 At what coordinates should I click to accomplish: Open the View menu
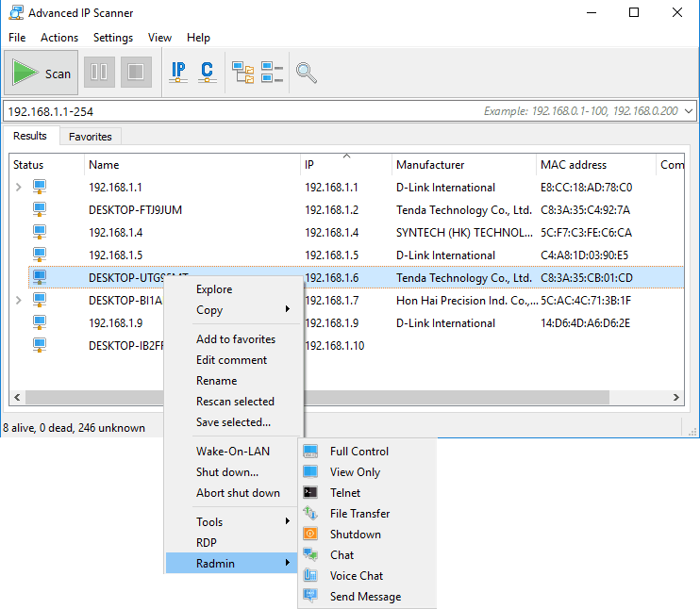(x=159, y=38)
